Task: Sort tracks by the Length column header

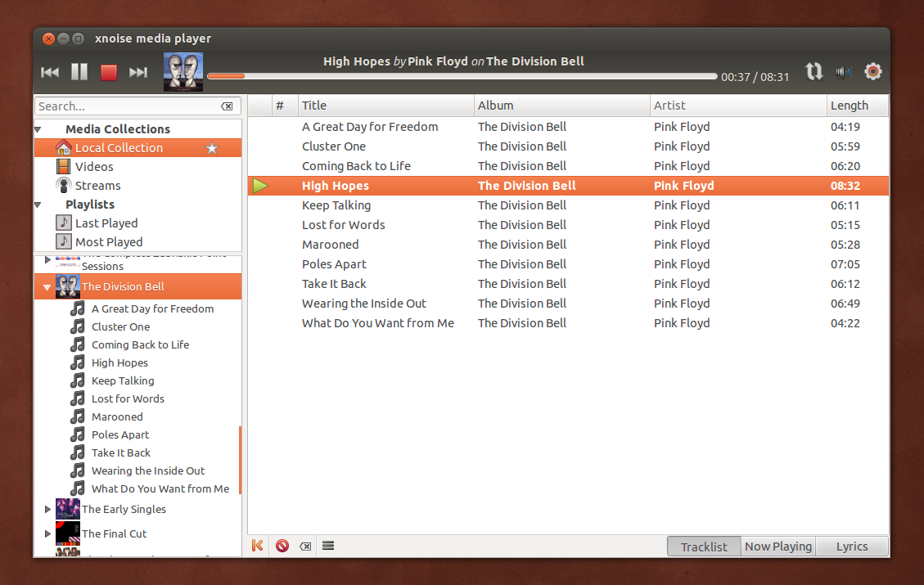Action: (x=851, y=106)
